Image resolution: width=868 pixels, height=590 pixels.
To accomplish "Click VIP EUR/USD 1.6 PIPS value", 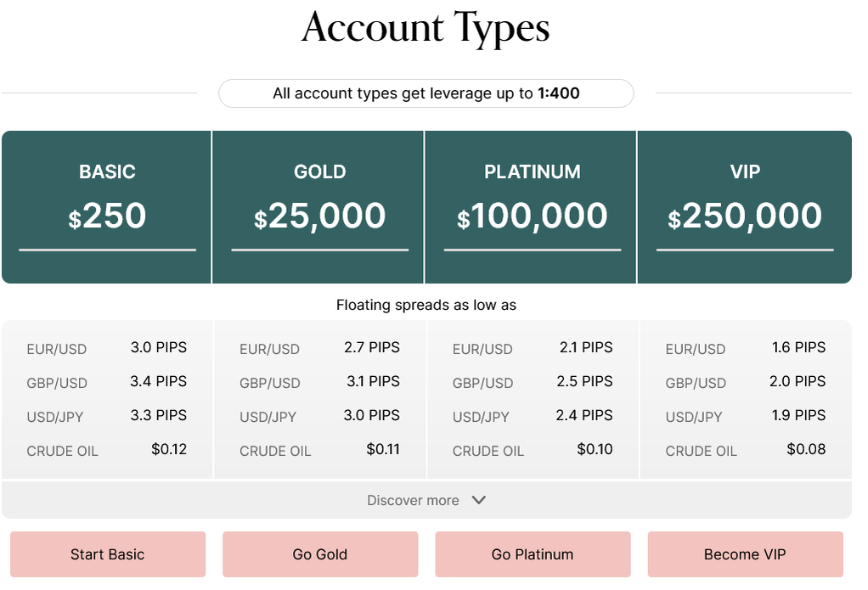I will [798, 347].
